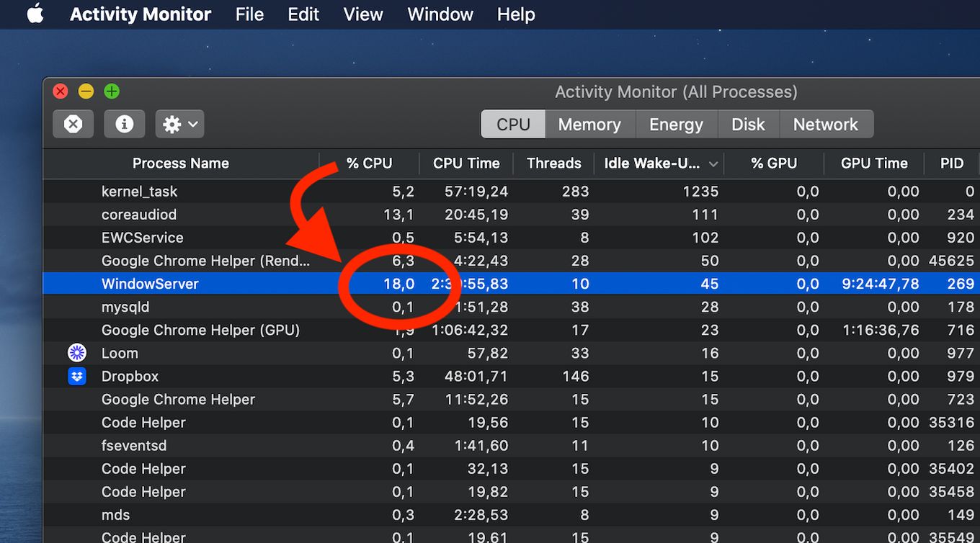The image size is (980, 543).
Task: Select the Dropbox process name
Action: [x=130, y=376]
